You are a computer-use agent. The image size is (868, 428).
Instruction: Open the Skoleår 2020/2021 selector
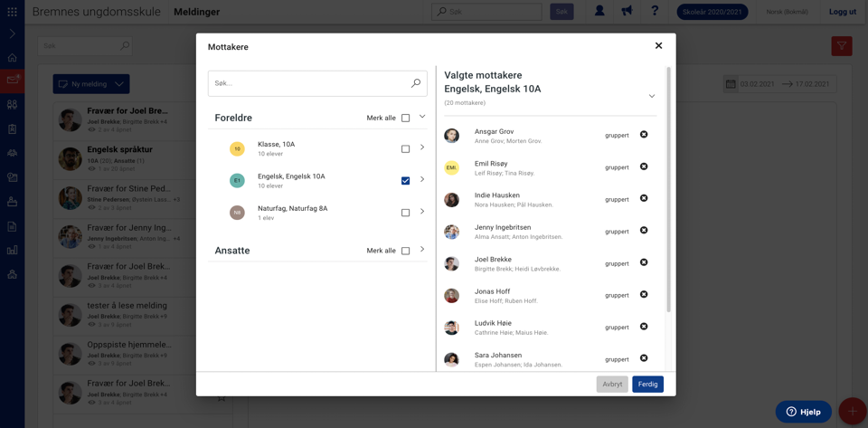[x=712, y=12]
